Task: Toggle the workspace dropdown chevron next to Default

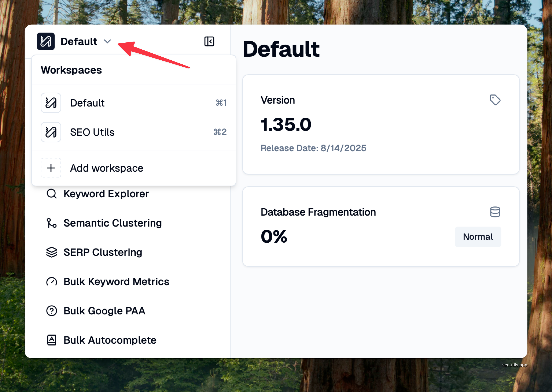Action: coord(107,42)
